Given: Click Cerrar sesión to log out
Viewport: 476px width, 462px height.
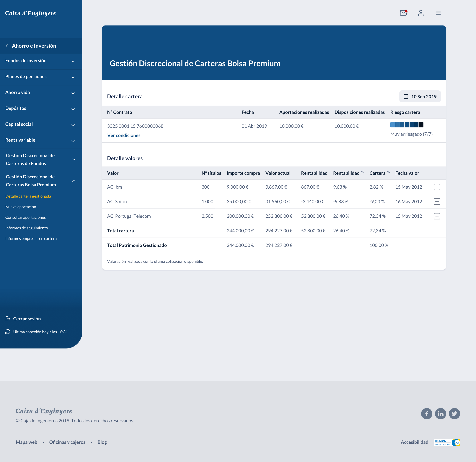Looking at the screenshot, I should pyautogui.click(x=27, y=319).
